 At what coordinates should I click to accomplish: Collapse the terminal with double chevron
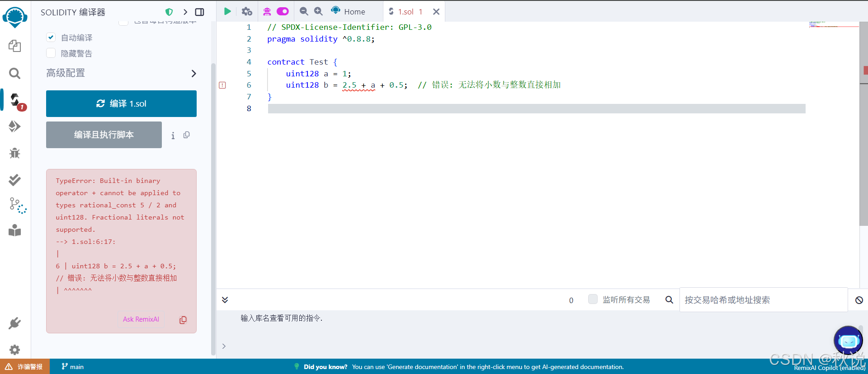click(x=225, y=300)
